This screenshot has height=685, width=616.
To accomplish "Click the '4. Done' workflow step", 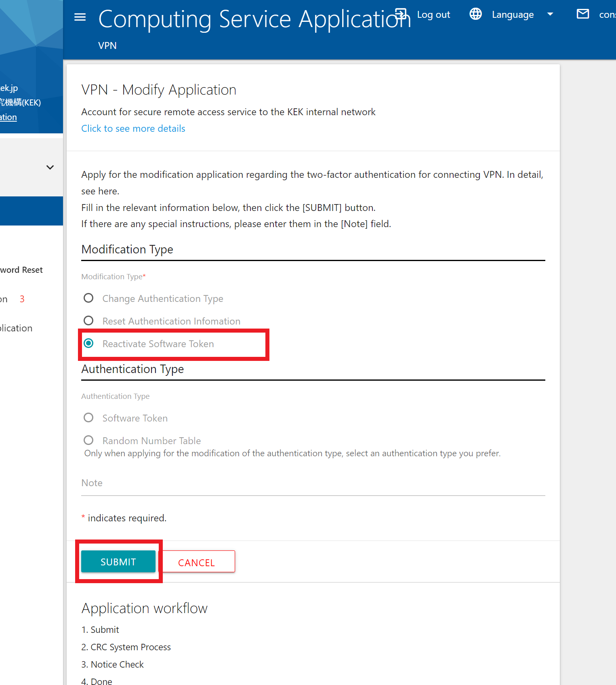I will point(97,681).
